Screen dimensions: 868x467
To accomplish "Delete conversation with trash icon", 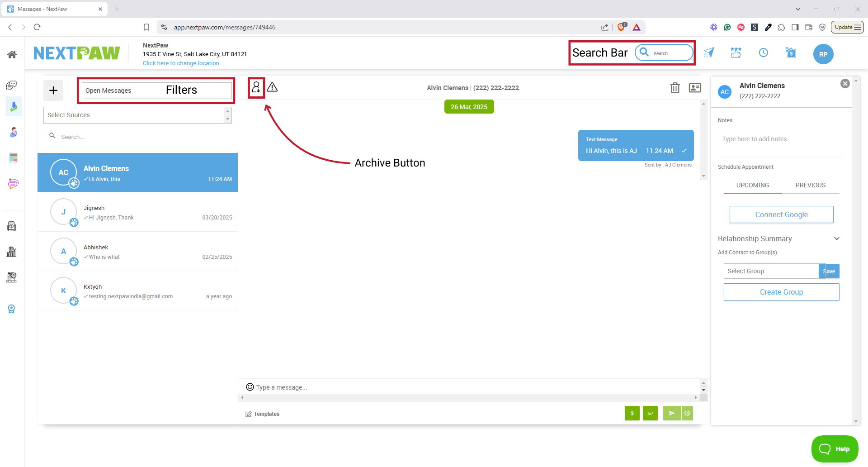I will [x=675, y=88].
